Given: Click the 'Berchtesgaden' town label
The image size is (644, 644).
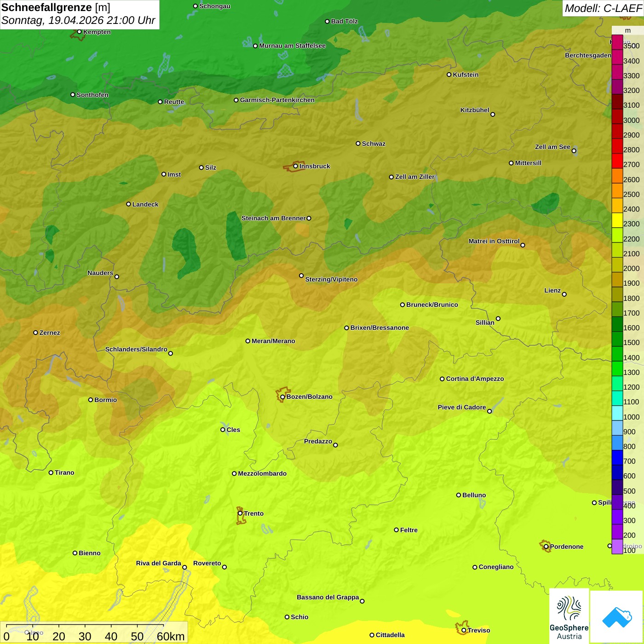Looking at the screenshot, I should (x=588, y=55).
